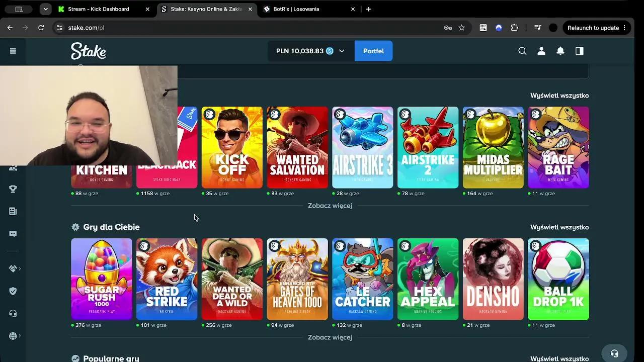Open the notifications bell
This screenshot has width=644, height=362.
560,51
